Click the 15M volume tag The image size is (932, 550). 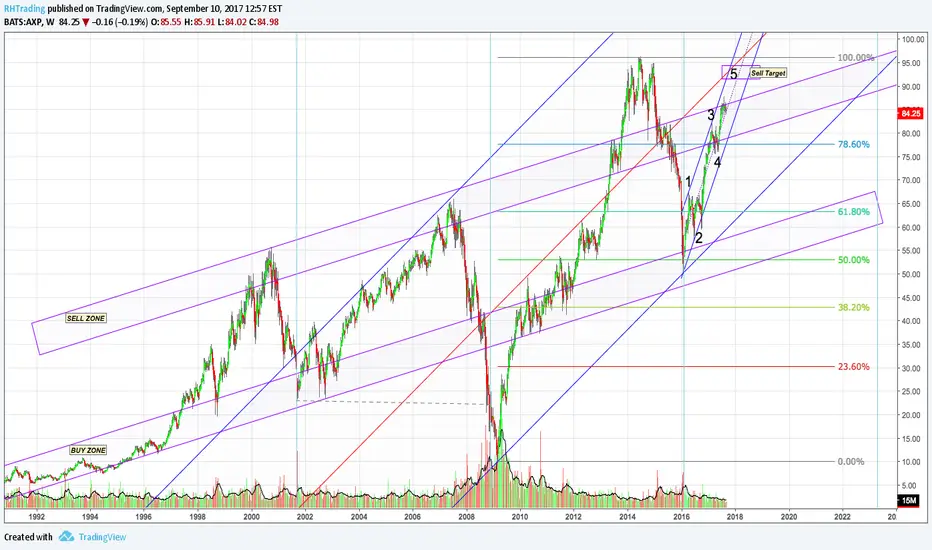pos(909,501)
